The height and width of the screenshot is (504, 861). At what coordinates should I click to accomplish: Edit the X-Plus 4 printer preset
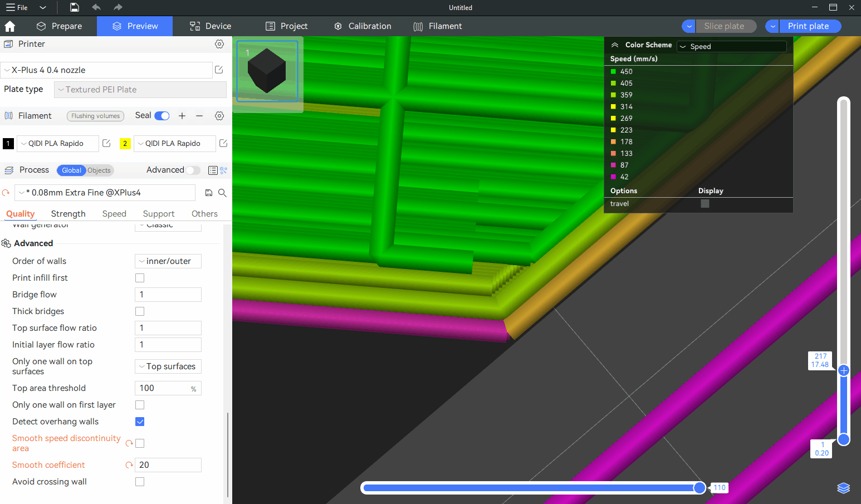click(x=219, y=70)
